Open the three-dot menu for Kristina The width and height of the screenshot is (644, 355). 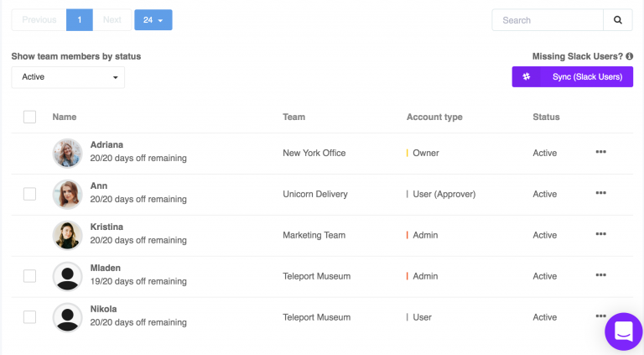tap(601, 234)
